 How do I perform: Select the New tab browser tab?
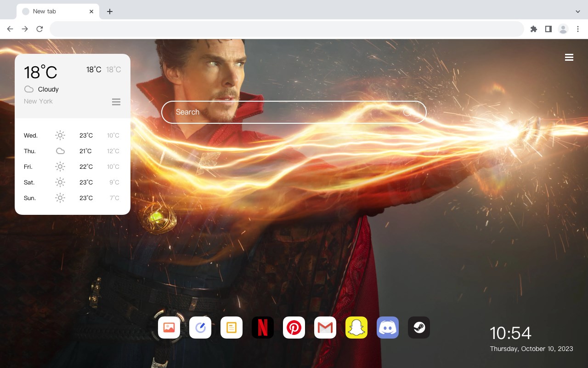[x=58, y=11]
